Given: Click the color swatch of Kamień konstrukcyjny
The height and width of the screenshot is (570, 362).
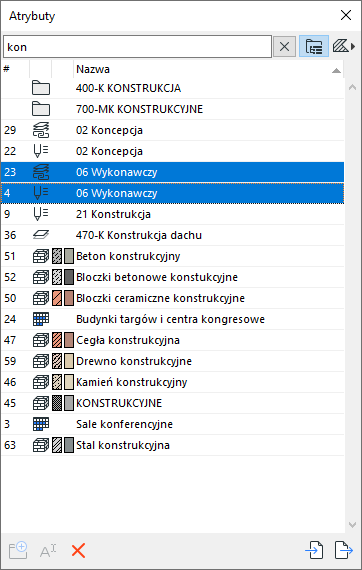Looking at the screenshot, I should (69, 382).
